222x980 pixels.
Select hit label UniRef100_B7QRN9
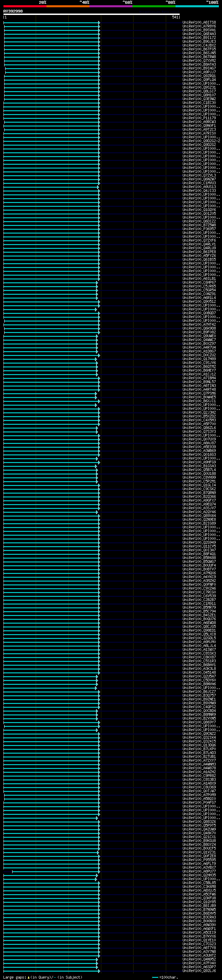(x=199, y=493)
